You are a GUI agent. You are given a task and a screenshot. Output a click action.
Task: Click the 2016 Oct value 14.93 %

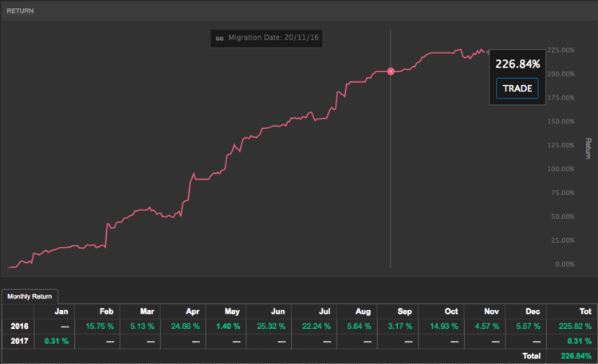click(444, 327)
